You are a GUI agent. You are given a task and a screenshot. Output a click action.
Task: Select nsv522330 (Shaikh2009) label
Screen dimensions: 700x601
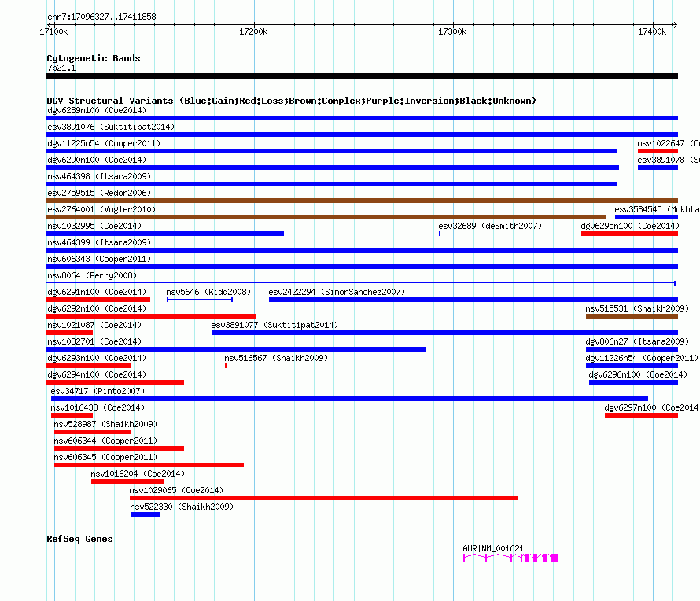click(182, 507)
